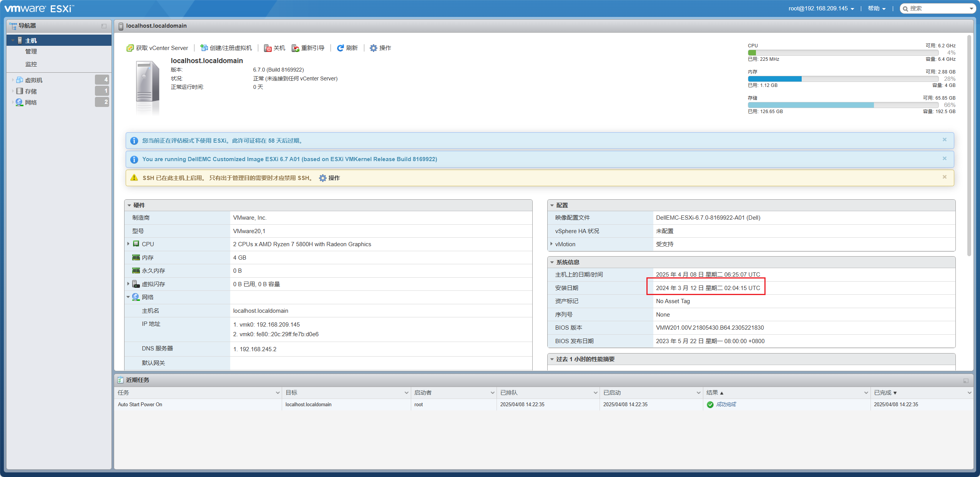Screen dimensions: 980x477
Task: Dismiss the evaluation mode license notice
Action: tap(945, 140)
